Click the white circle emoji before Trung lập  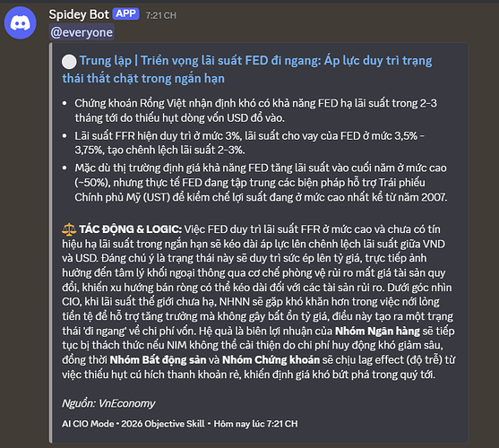click(x=69, y=61)
